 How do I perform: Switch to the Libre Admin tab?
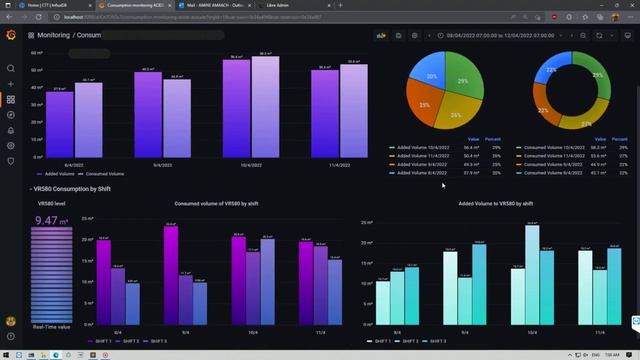click(x=294, y=5)
